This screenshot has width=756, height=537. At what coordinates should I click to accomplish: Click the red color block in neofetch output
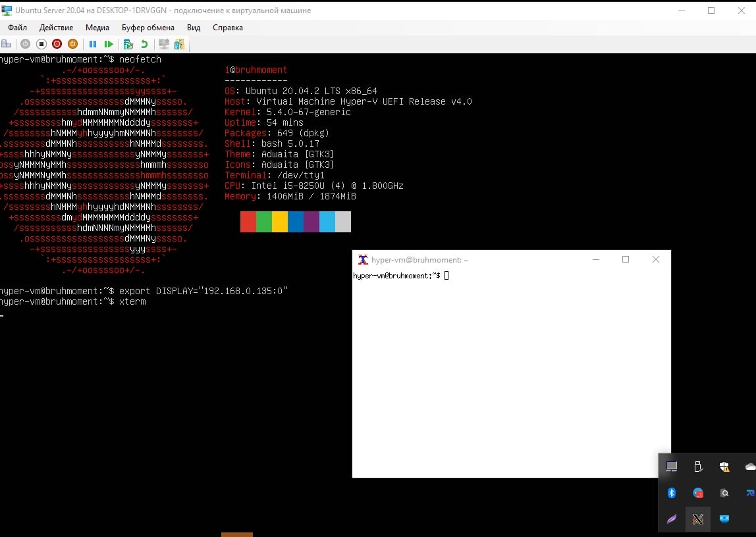coord(248,222)
